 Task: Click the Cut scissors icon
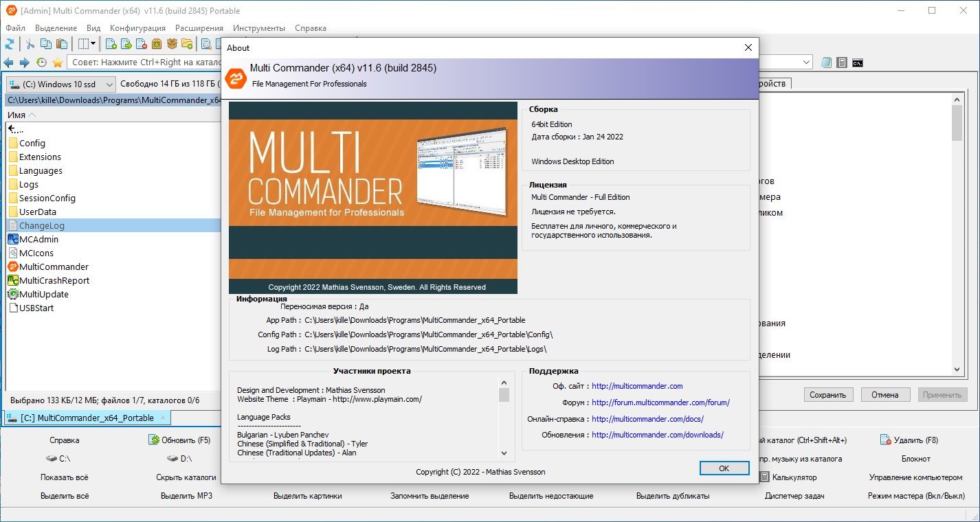pyautogui.click(x=30, y=44)
